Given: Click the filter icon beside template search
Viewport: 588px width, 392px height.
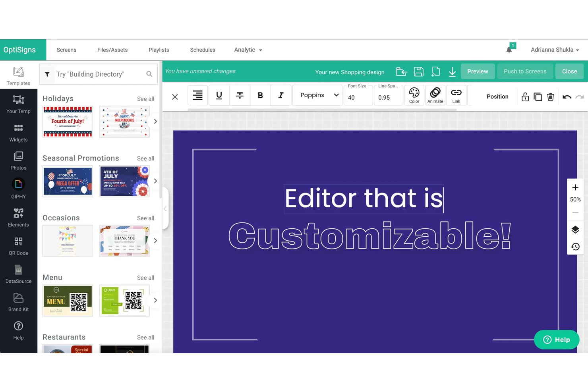Looking at the screenshot, I should click(47, 74).
